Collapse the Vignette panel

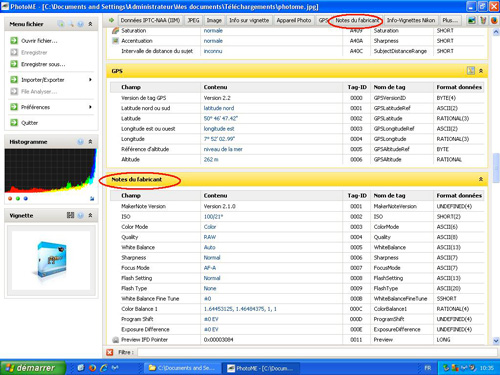point(90,215)
